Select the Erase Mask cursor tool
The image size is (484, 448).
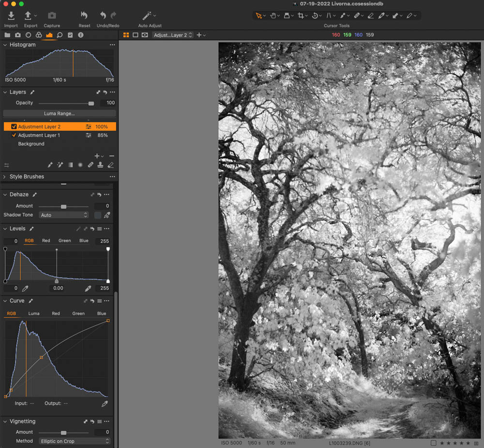click(371, 15)
